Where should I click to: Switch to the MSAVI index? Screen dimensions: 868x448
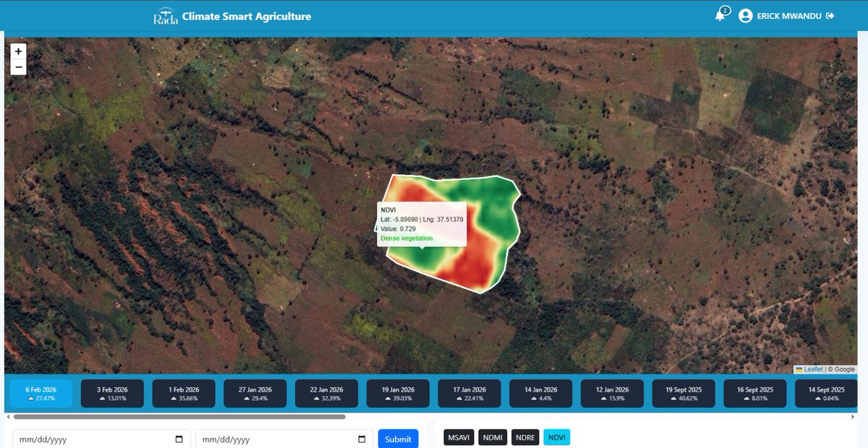(459, 437)
